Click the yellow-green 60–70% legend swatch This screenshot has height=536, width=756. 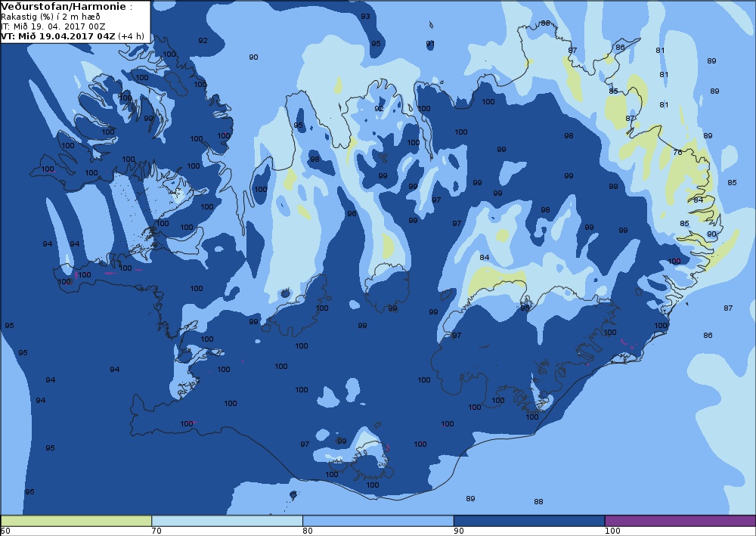[76, 521]
